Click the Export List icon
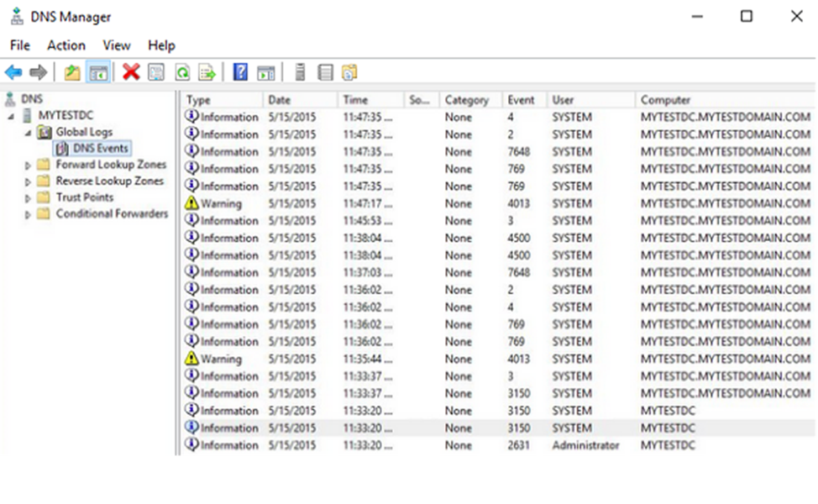Image resolution: width=818 pixels, height=504 pixels. coord(207,72)
